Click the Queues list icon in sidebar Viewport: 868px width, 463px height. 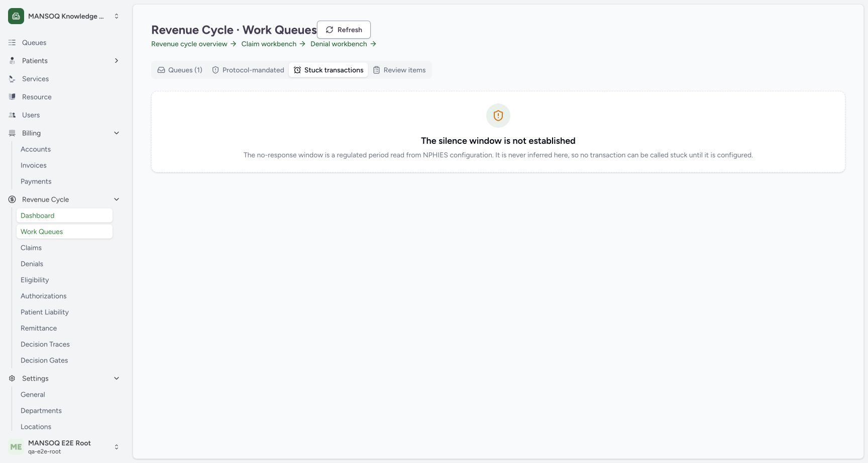12,43
